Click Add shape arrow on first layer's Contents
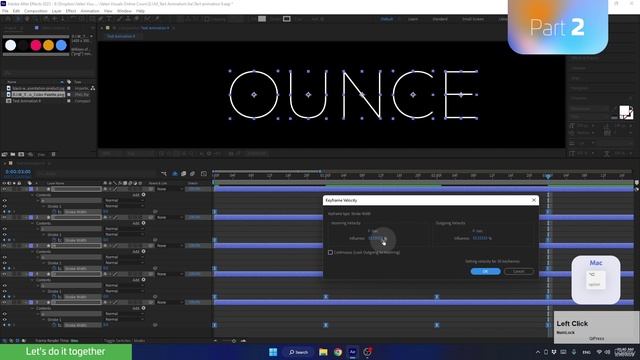Screen dimensions: 640x360 click(143, 195)
